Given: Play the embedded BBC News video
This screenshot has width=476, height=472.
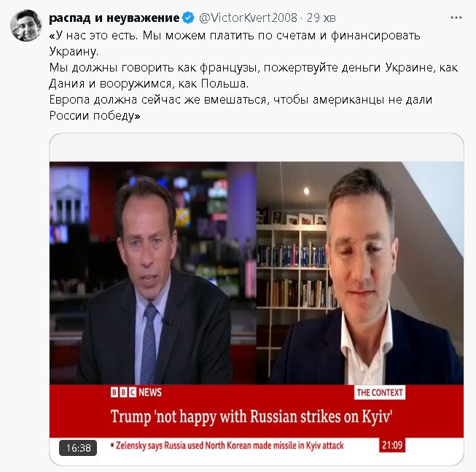Looking at the screenshot, I should [x=257, y=299].
